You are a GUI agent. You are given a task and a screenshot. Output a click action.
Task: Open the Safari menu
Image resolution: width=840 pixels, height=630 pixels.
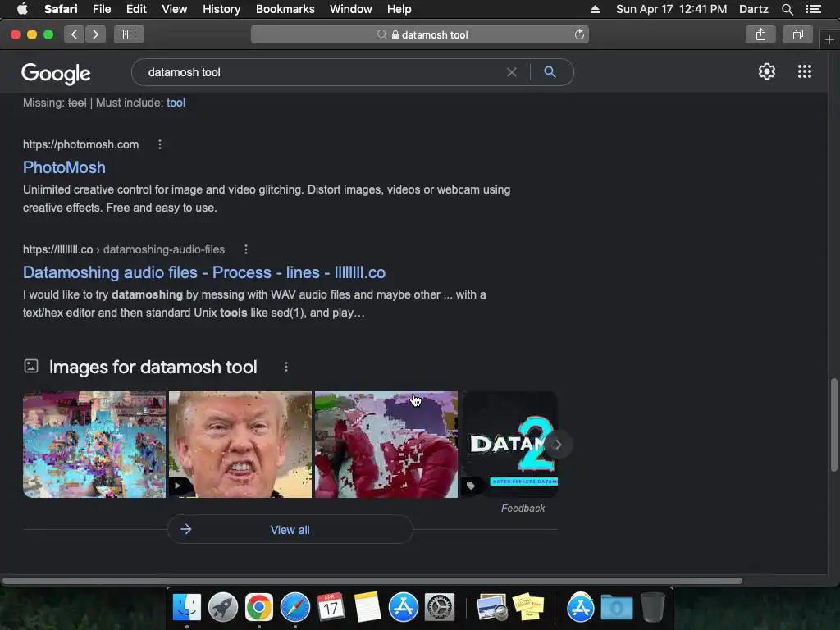coord(61,9)
